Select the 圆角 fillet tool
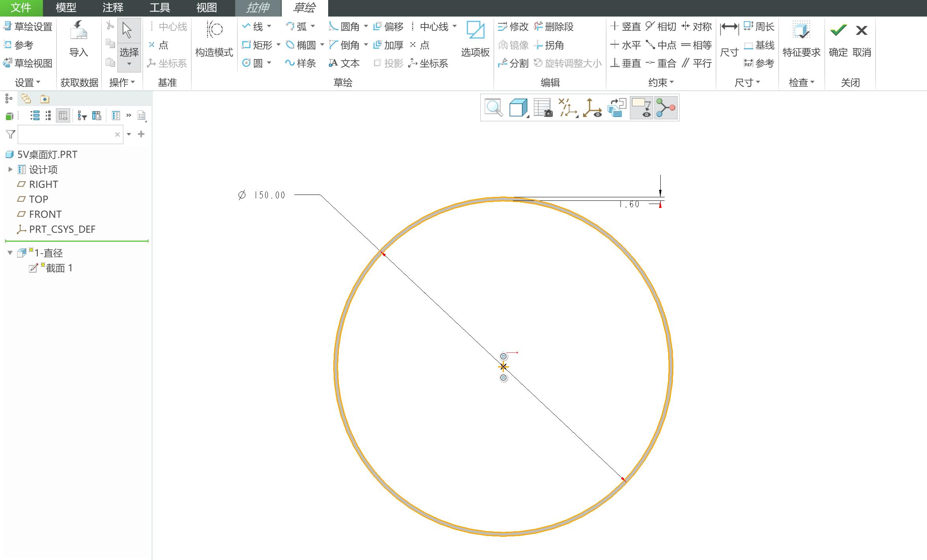The height and width of the screenshot is (560, 927). (x=344, y=26)
